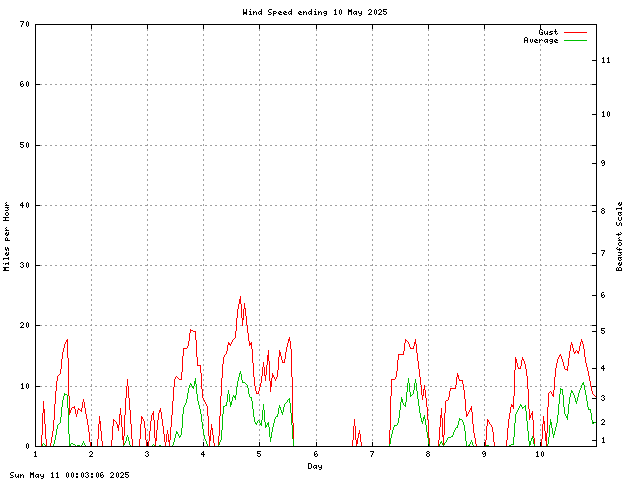
Task: Click the y-axis value 60
Action: point(24,84)
